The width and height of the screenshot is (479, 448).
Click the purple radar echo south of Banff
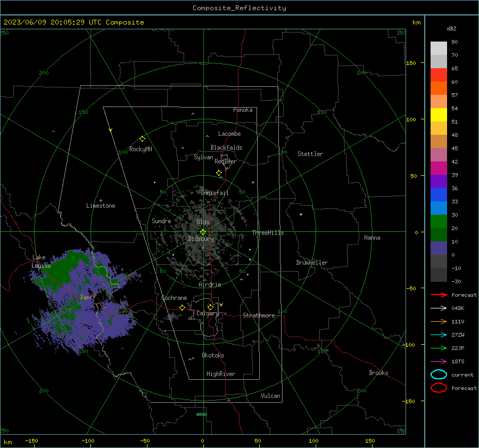pos(88,321)
